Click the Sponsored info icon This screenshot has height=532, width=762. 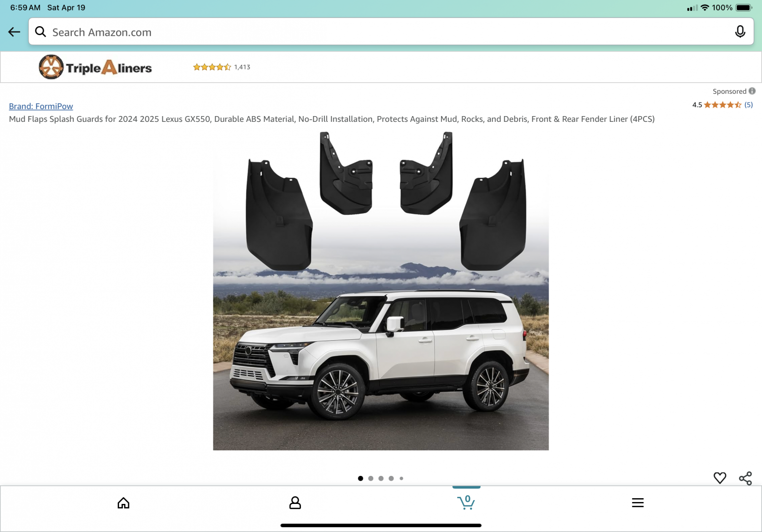[x=752, y=91]
